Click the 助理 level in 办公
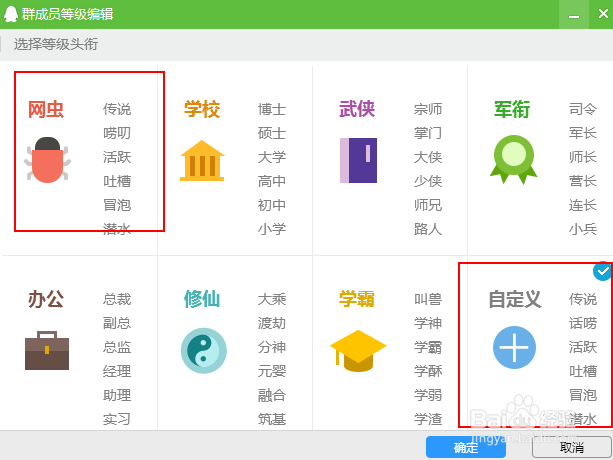Screen dimensions: 613x460 (x=117, y=395)
